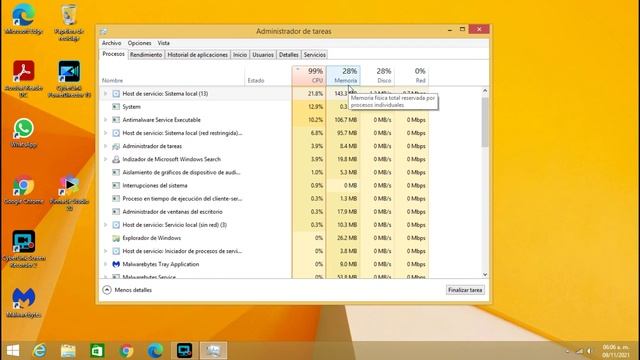This screenshot has width=640, height=360.
Task: Open the Recycle Bin desktop icon
Action: tap(69, 21)
